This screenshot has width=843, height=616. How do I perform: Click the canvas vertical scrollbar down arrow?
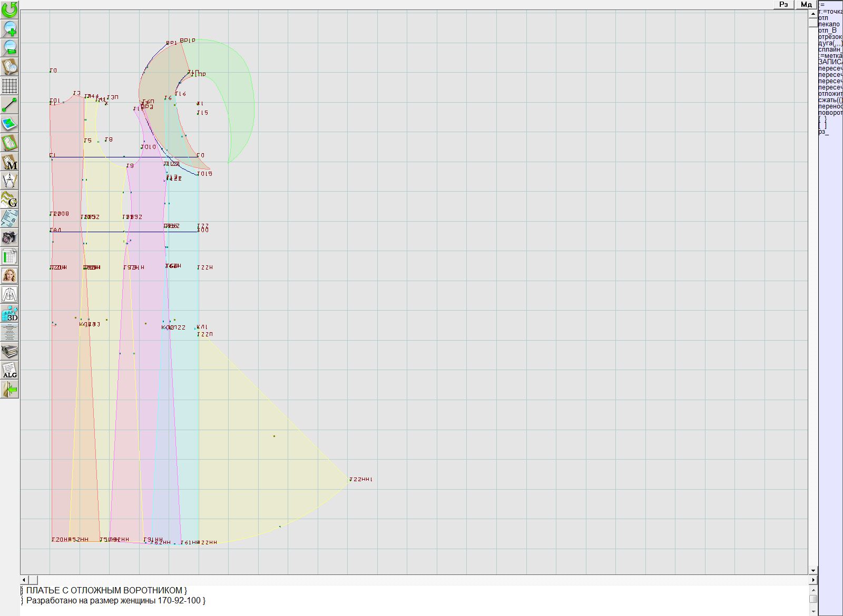pyautogui.click(x=813, y=570)
